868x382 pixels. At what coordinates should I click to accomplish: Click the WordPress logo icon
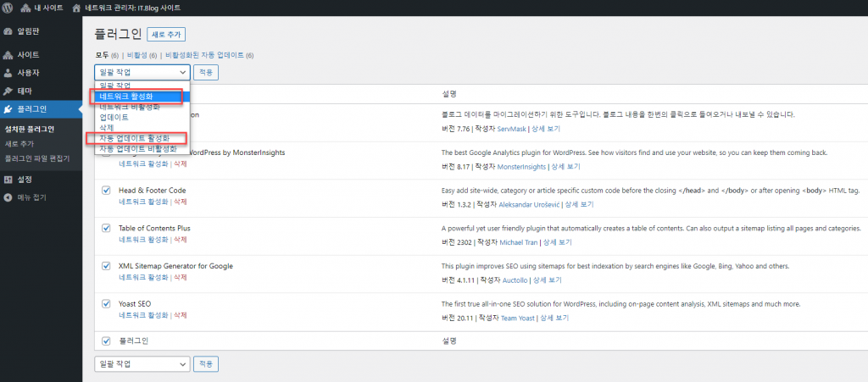[9, 8]
